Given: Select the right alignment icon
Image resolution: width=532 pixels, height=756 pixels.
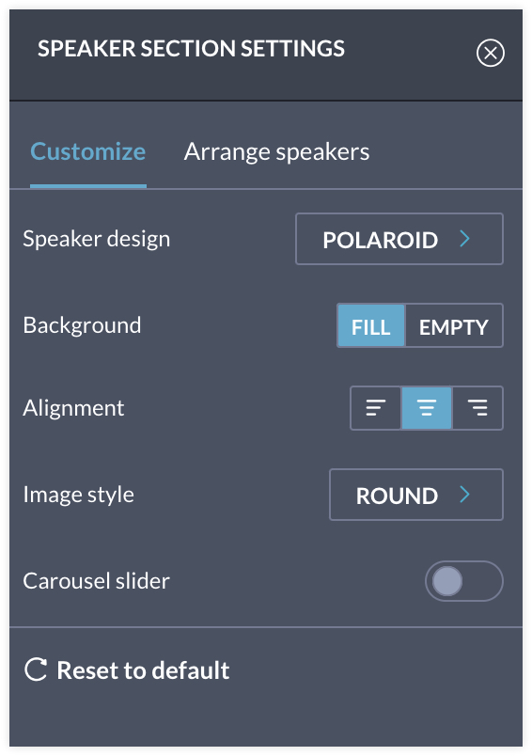Looking at the screenshot, I should (x=477, y=408).
